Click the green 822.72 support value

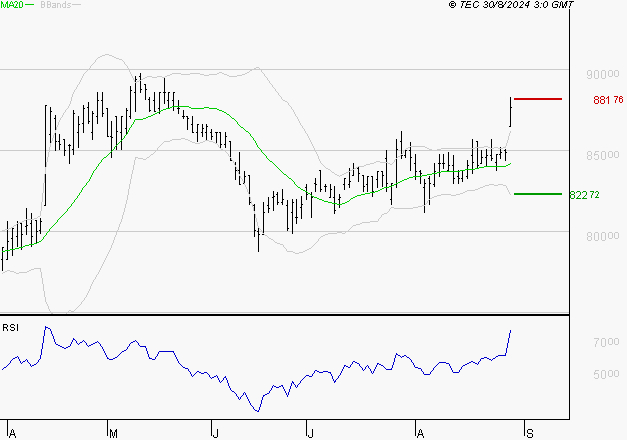(584, 195)
